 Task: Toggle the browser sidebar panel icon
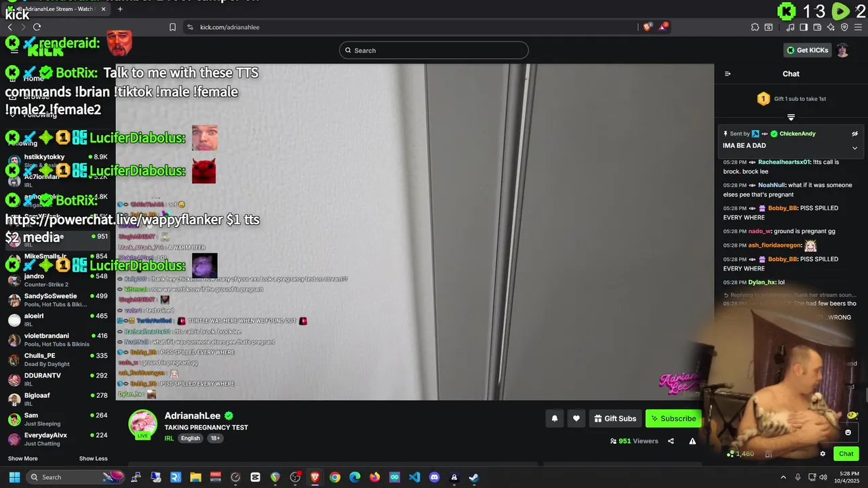pos(804,27)
